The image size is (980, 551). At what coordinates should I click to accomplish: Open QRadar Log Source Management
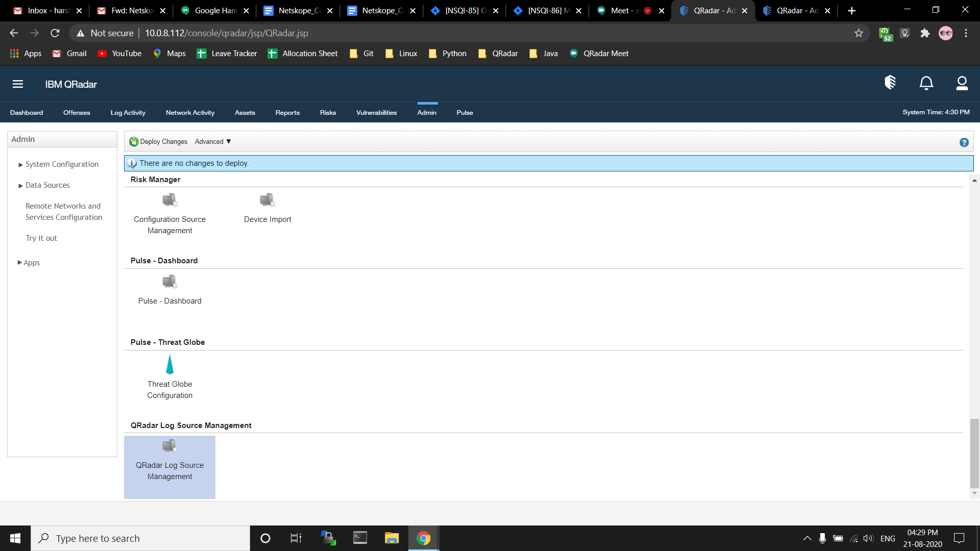point(169,459)
